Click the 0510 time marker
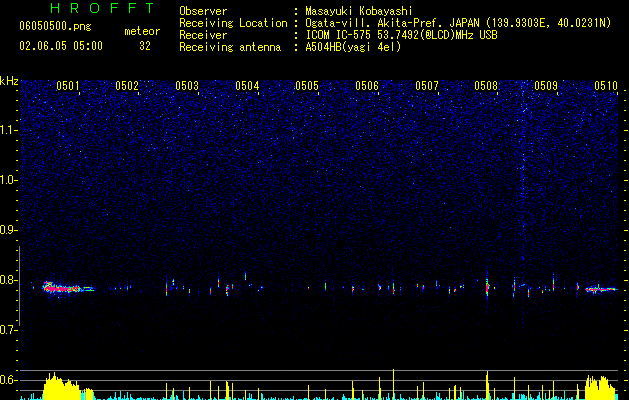Image resolution: width=629 pixels, height=400 pixels. (x=606, y=86)
